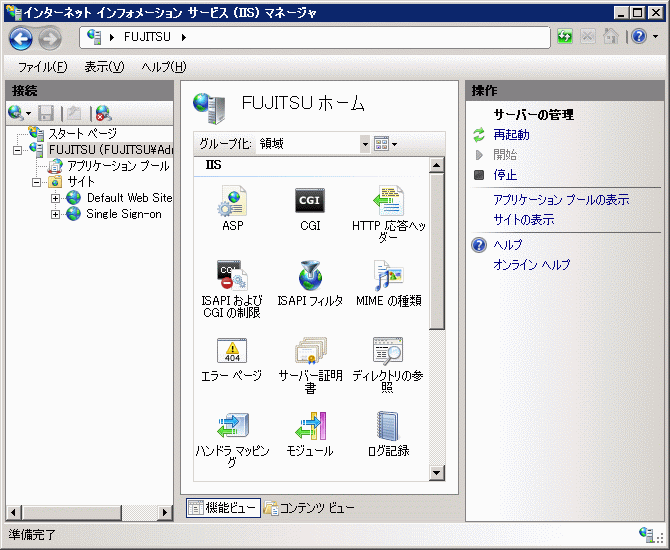Collapse the FUJITSU server node
The height and width of the screenshot is (550, 670).
click(18, 150)
